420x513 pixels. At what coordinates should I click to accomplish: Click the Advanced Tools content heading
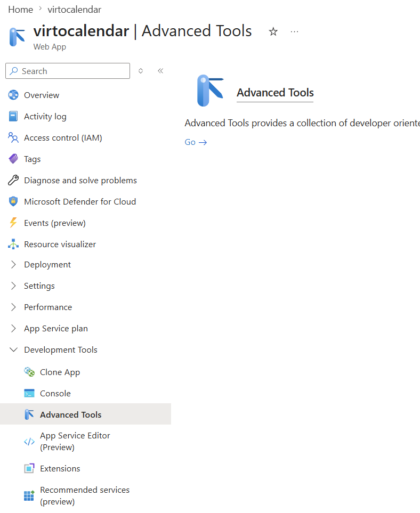point(275,93)
